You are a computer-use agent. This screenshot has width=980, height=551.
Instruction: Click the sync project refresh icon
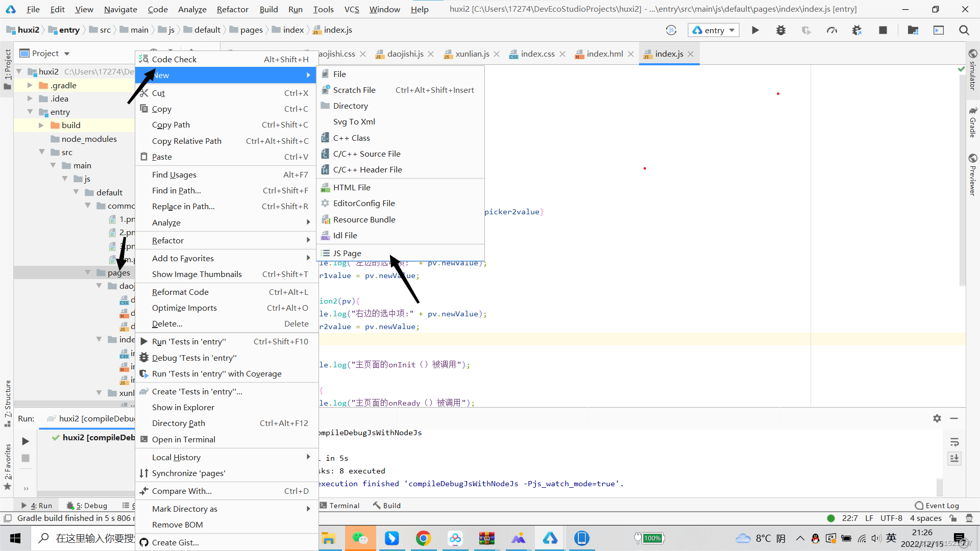pyautogui.click(x=671, y=30)
